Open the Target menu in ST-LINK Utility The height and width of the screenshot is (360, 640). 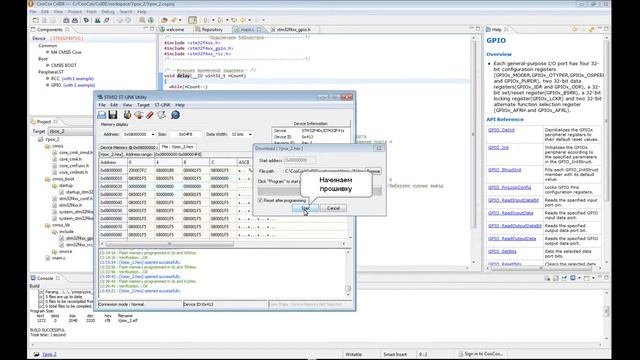[x=143, y=105]
